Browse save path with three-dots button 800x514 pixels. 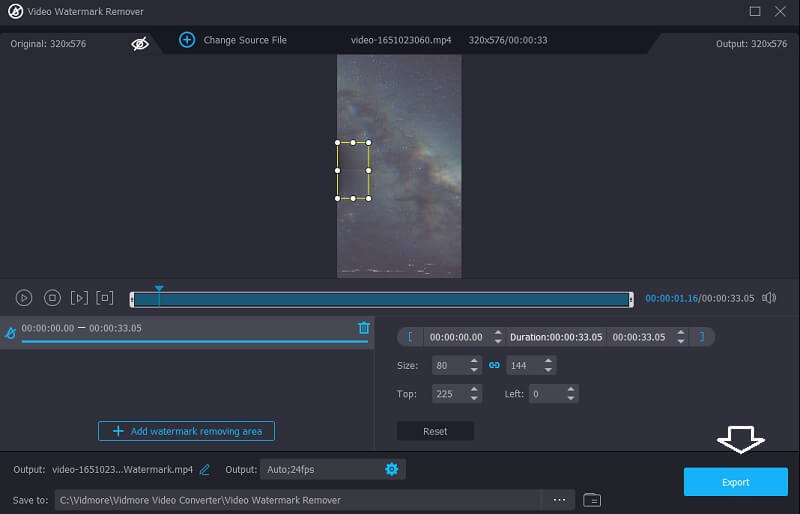tap(559, 500)
